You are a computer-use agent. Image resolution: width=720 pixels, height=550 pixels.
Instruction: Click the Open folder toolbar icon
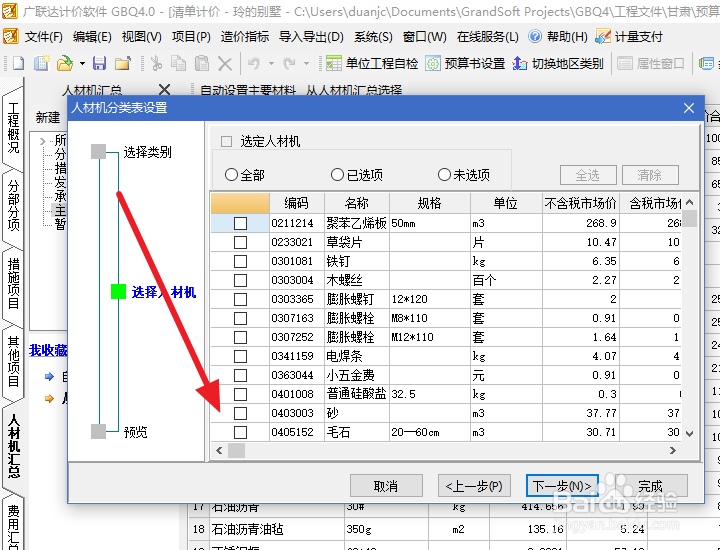coord(65,63)
